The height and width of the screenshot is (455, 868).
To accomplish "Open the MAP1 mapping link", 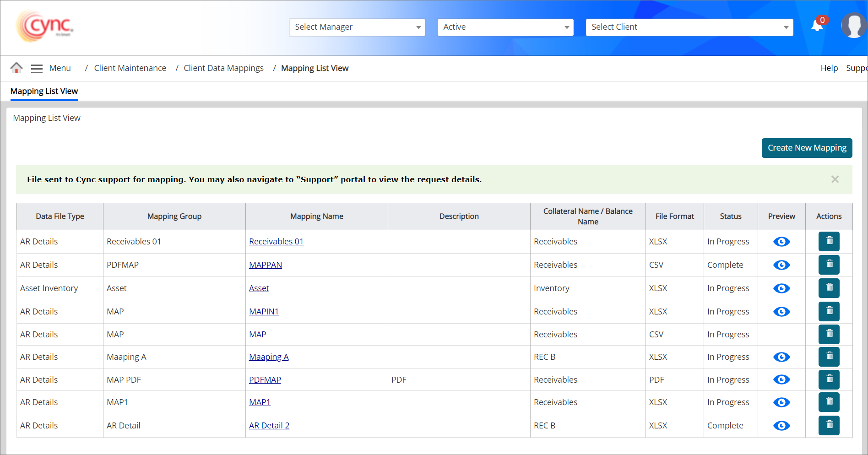I will coord(260,402).
